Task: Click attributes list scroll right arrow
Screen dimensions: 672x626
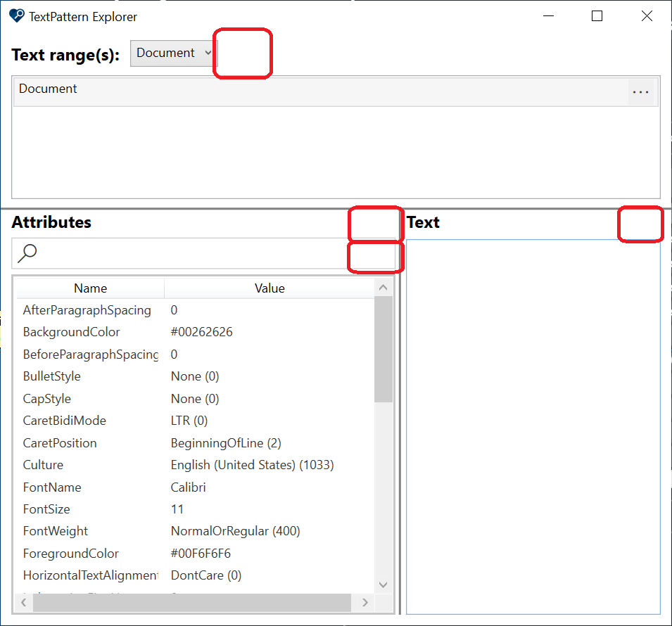Action: (x=365, y=602)
